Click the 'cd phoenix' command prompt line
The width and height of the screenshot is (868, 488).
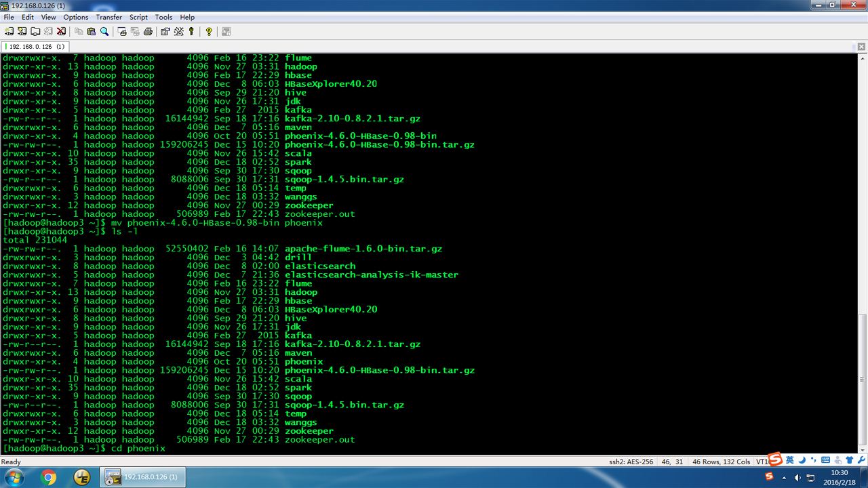click(x=84, y=449)
